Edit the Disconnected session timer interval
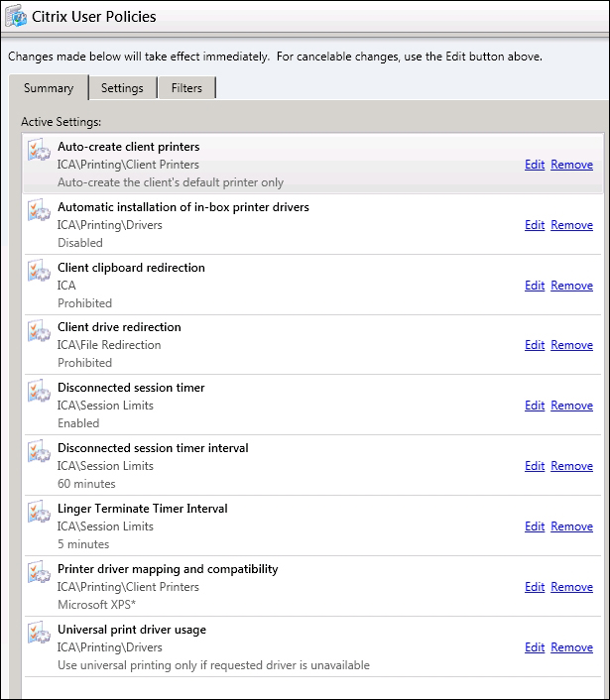 (535, 466)
